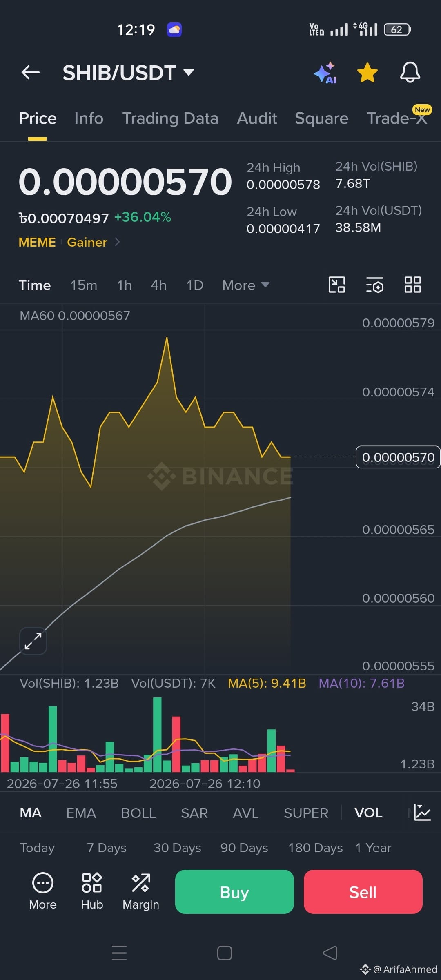Select the 4h interval
This screenshot has width=441, height=980.
coord(158,285)
